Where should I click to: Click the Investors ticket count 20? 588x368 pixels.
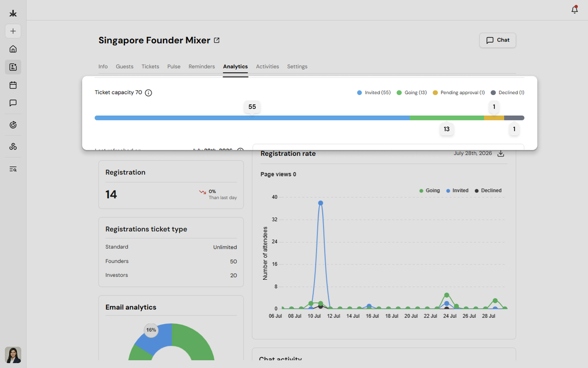click(233, 276)
